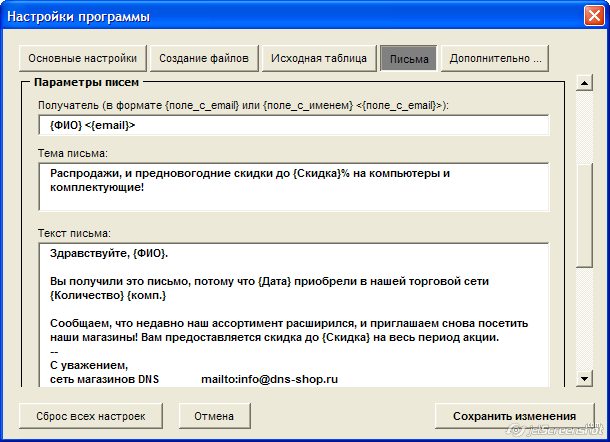This screenshot has height=442, width=610.
Task: Select the Исходная таблица tab
Action: pos(319,58)
